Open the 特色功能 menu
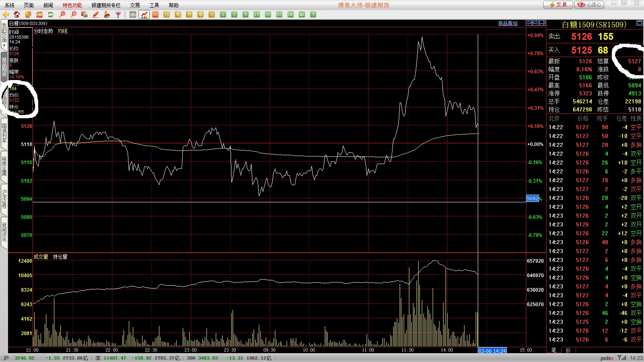Viewport: 644px width, 362px height. (x=72, y=5)
